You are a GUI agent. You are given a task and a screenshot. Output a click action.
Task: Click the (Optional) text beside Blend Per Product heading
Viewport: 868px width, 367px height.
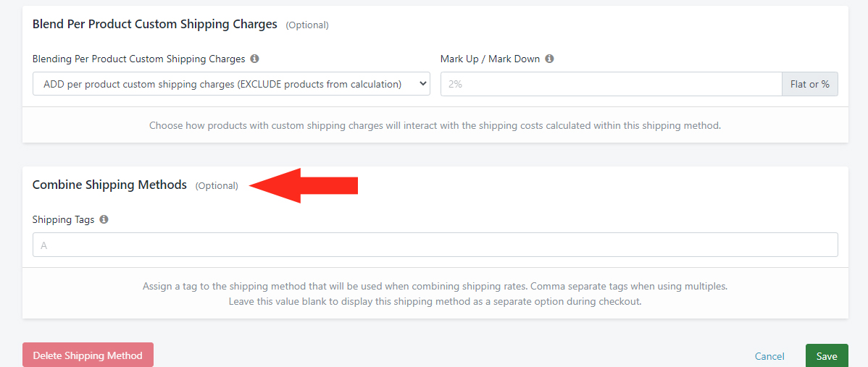[x=307, y=25]
